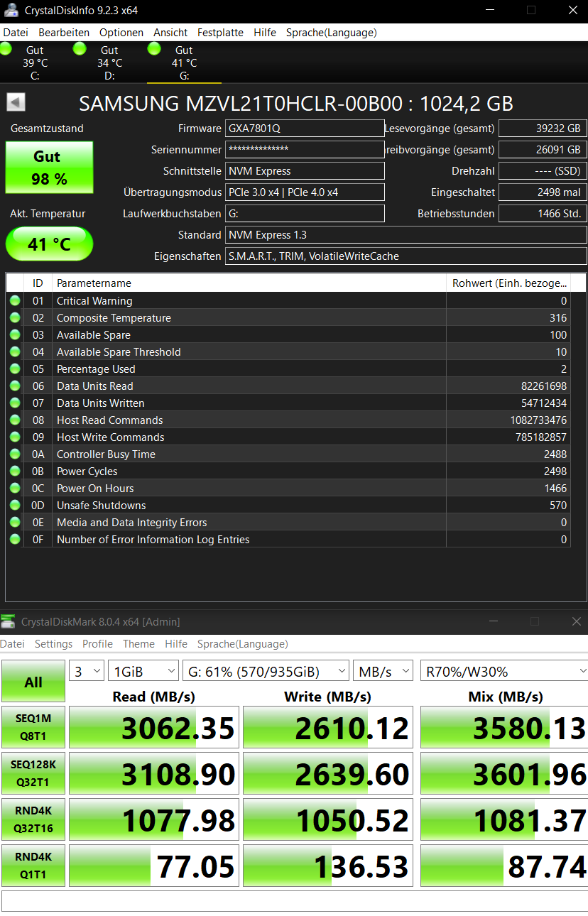Click status dot of Data Units Written row

(x=15, y=403)
